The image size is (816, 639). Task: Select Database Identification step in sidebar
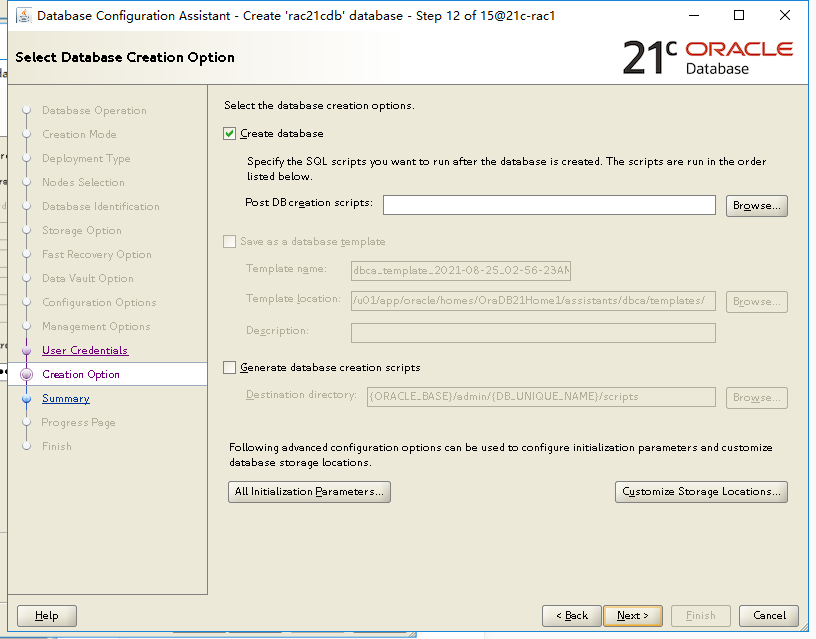click(100, 206)
